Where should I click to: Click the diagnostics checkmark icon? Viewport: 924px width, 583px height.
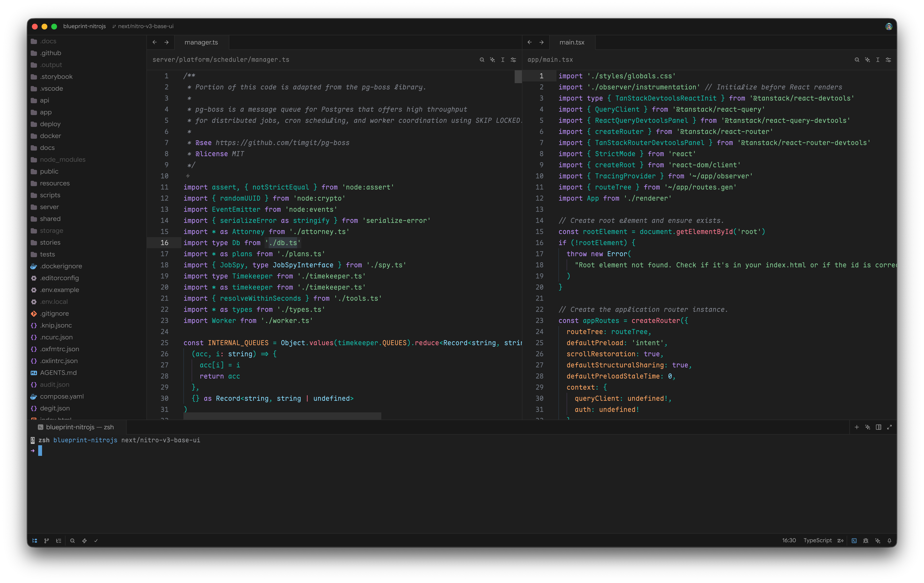pos(96,540)
